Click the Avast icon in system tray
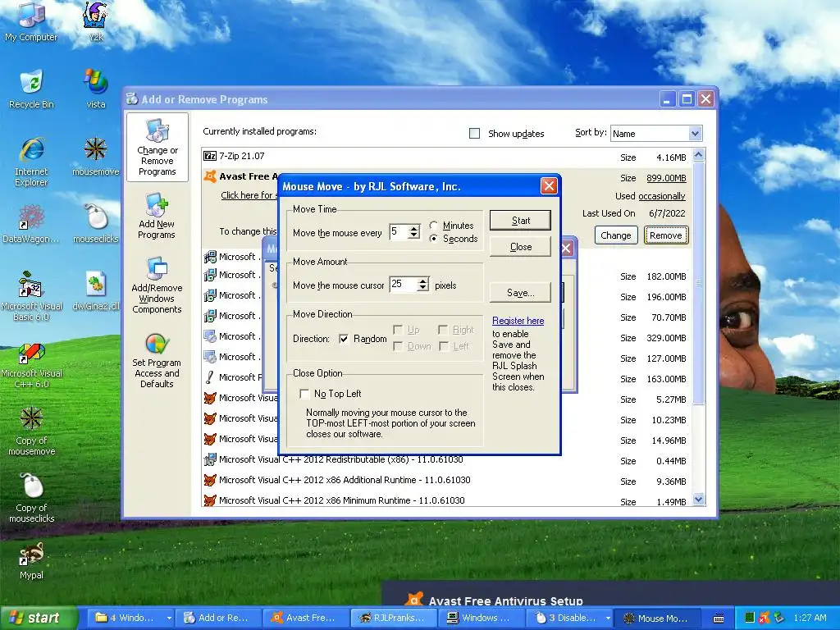This screenshot has width=840, height=630. (764, 619)
